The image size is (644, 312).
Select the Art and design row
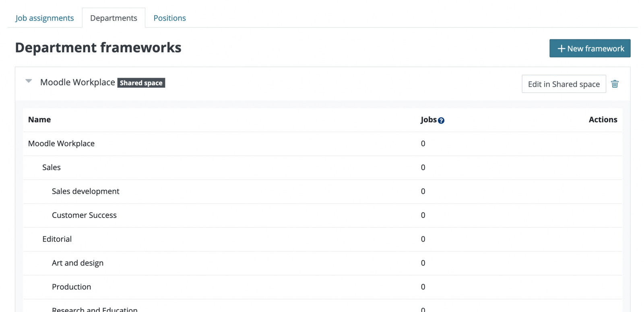pos(322,263)
